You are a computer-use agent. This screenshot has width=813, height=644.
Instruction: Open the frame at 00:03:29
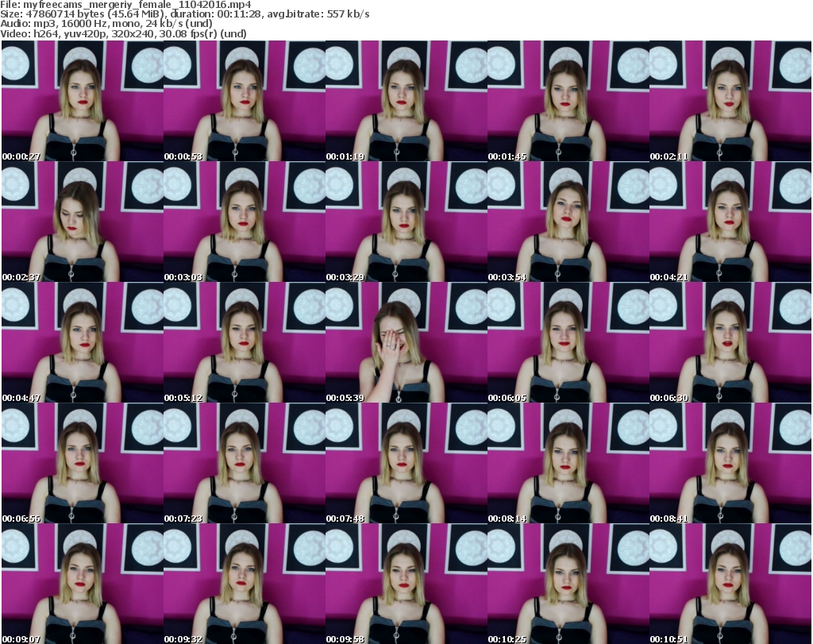coord(406,222)
